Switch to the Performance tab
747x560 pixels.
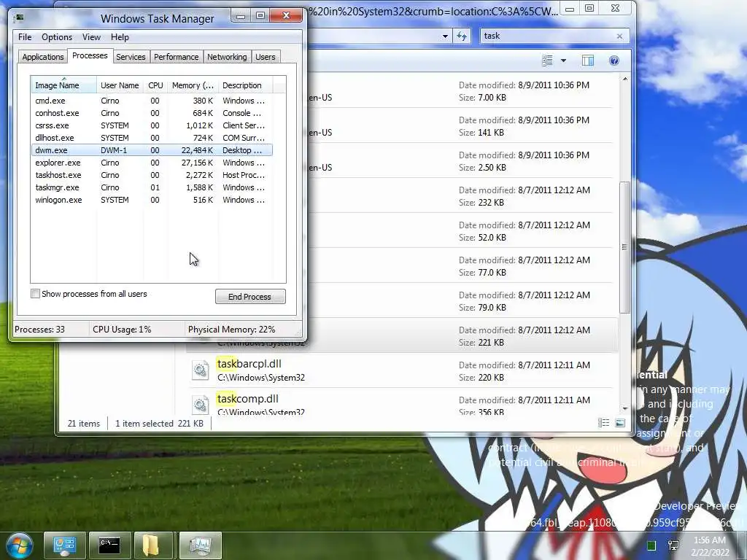[x=177, y=57]
